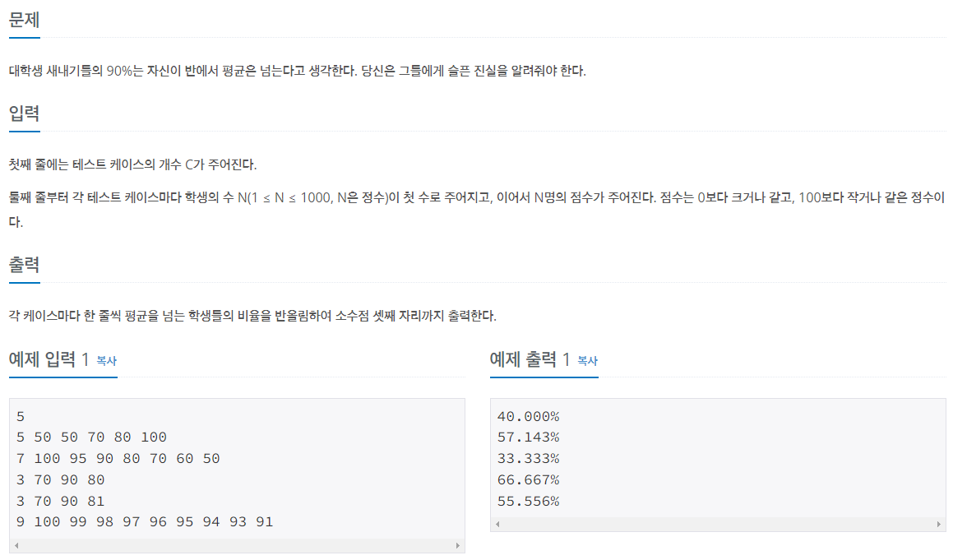The image size is (953, 560).
Task: Click the sample input horizontal scrollbar track
Action: (x=237, y=545)
